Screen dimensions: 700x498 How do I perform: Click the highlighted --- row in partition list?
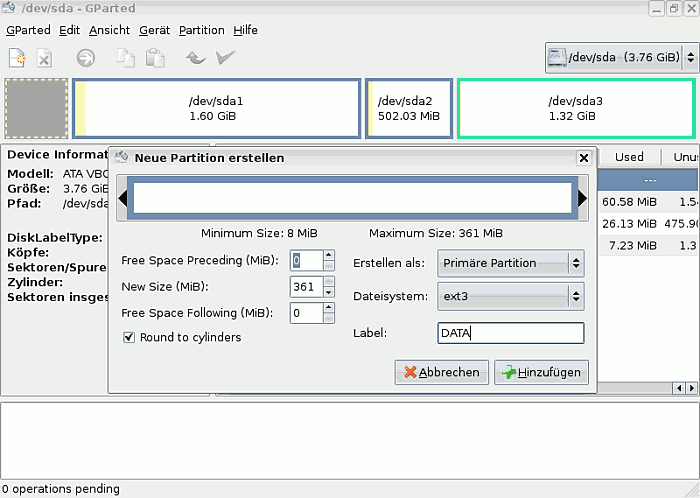[649, 180]
